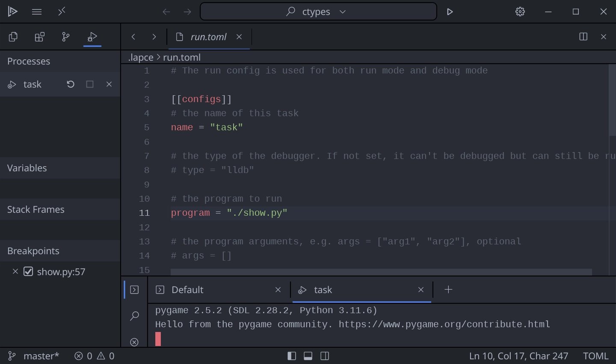Stop the running task process

click(x=90, y=85)
